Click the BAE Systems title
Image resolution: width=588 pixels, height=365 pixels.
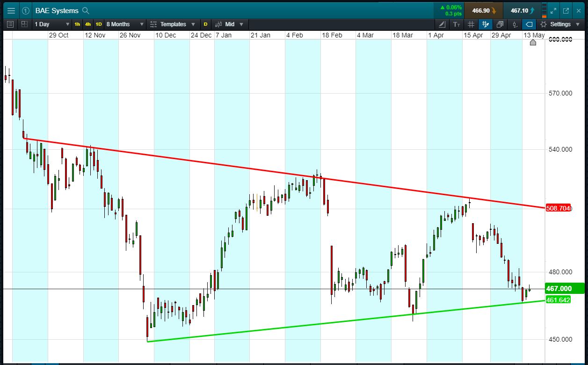[x=57, y=10]
